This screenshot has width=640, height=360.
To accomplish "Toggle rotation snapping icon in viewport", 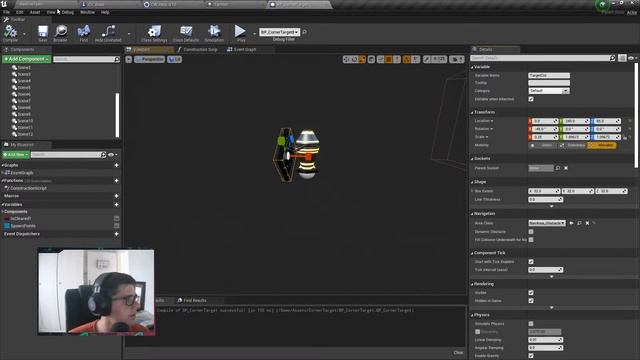I will (407, 60).
